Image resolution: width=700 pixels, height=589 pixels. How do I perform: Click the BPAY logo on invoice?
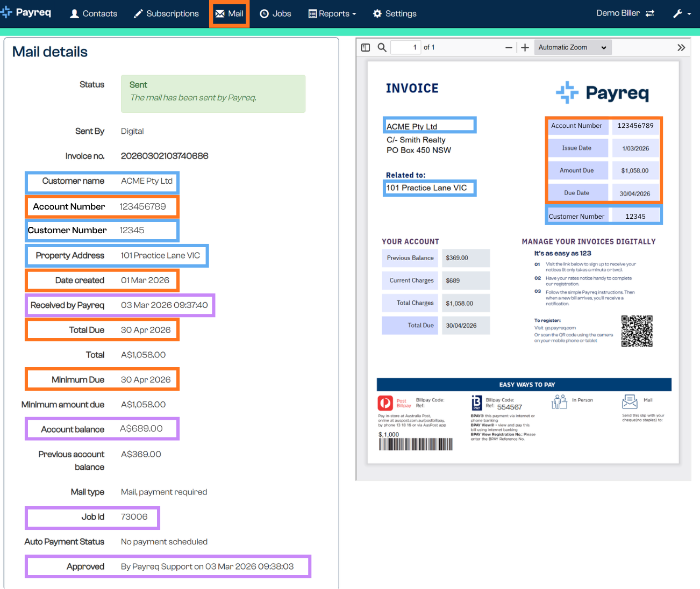click(x=477, y=403)
